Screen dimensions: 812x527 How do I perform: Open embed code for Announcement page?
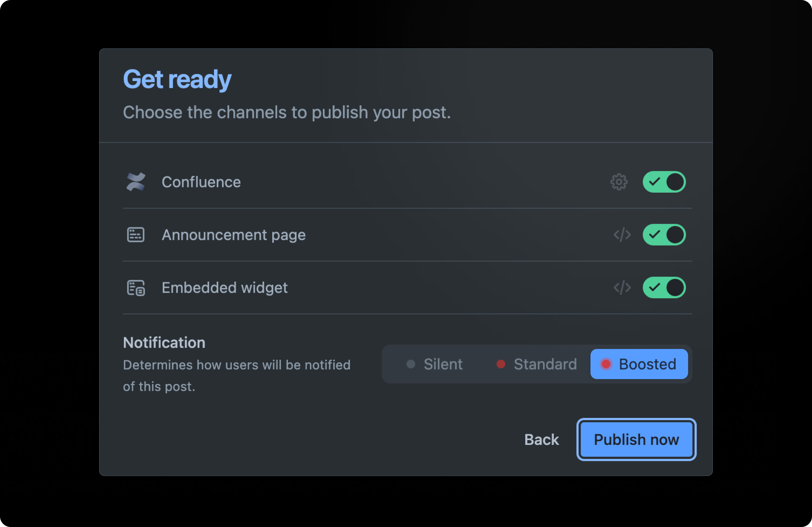click(622, 235)
